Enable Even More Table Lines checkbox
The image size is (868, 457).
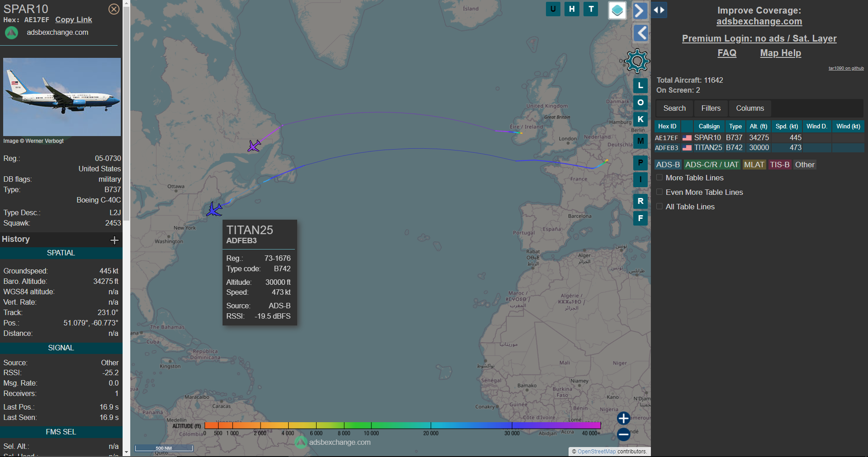[x=659, y=192]
